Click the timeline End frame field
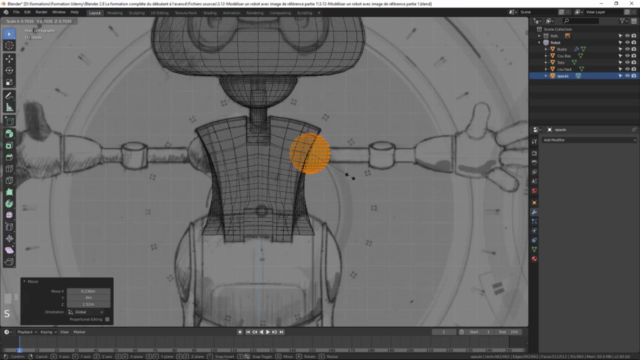The image size is (640, 360). point(508,332)
